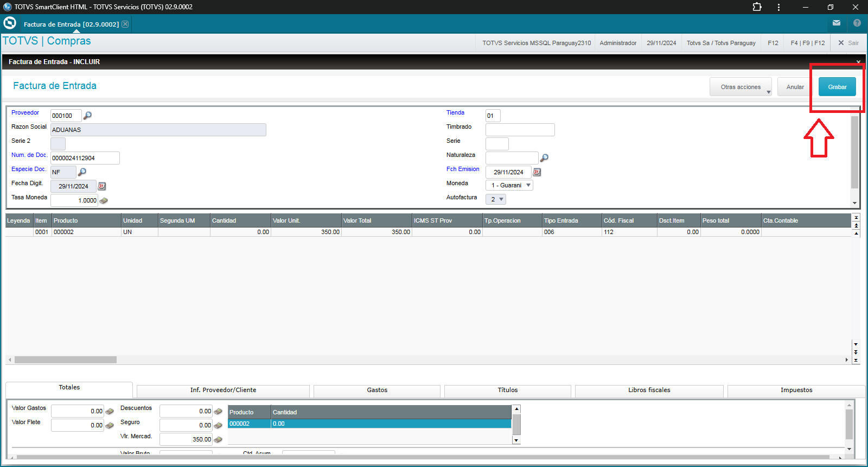
Task: Click the Anular button
Action: click(x=795, y=87)
